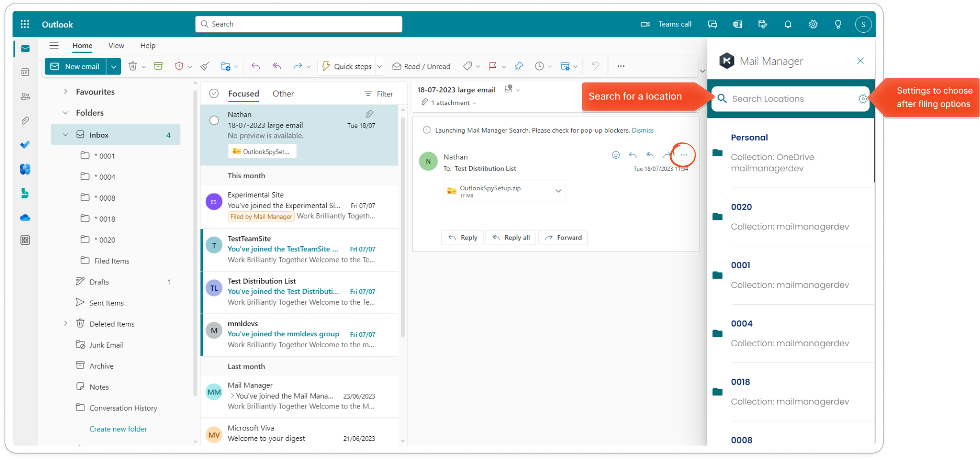Collapse the Inbox folder tree
Image resolution: width=980 pixels, height=460 pixels.
point(66,135)
